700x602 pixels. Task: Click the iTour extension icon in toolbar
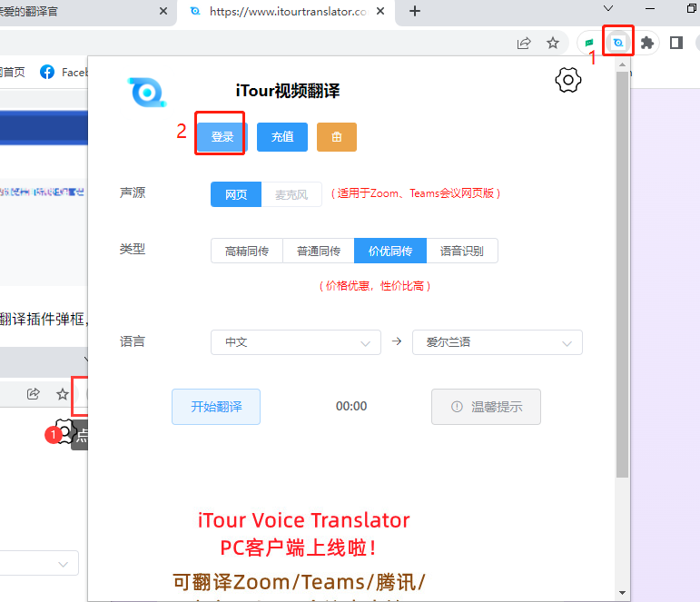pos(618,43)
